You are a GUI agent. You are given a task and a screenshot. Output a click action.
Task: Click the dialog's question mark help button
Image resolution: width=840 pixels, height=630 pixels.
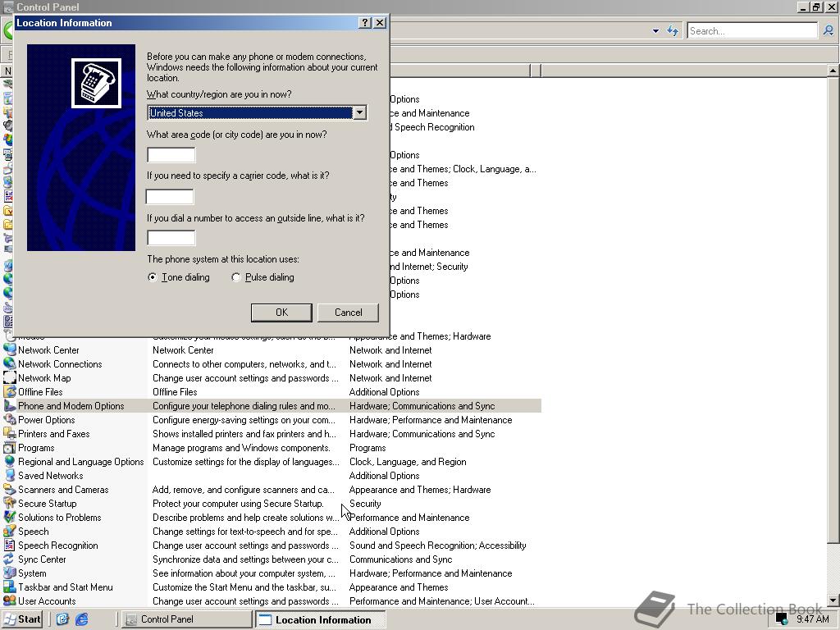(364, 22)
